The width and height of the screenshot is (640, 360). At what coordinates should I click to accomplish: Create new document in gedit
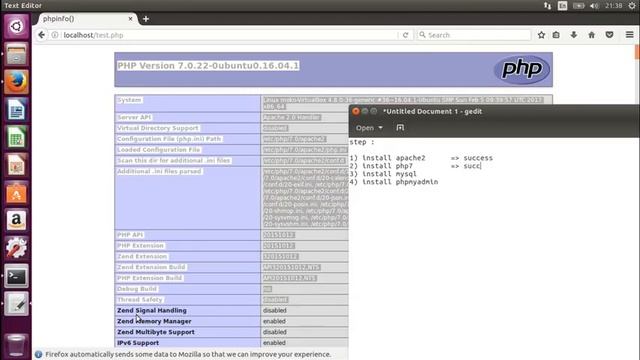click(x=400, y=128)
